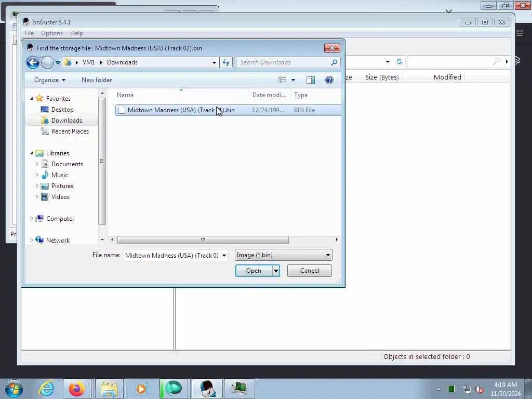Click the Forward navigation arrow in dialog
This screenshot has width=532, height=399.
click(47, 62)
